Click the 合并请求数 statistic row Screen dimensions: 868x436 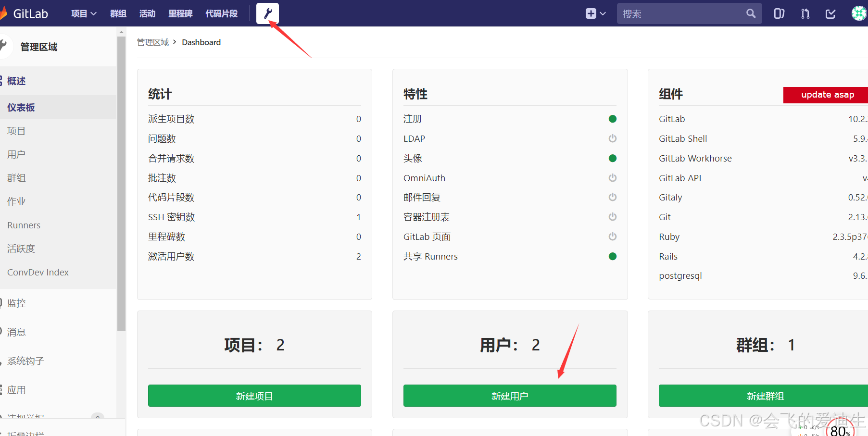(254, 158)
